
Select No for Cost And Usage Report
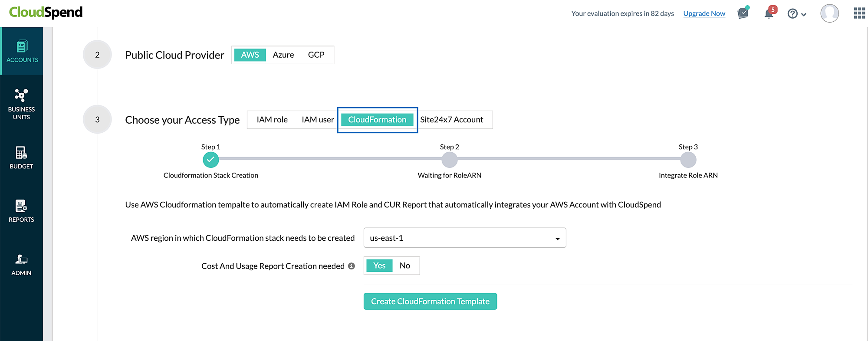pyautogui.click(x=404, y=266)
